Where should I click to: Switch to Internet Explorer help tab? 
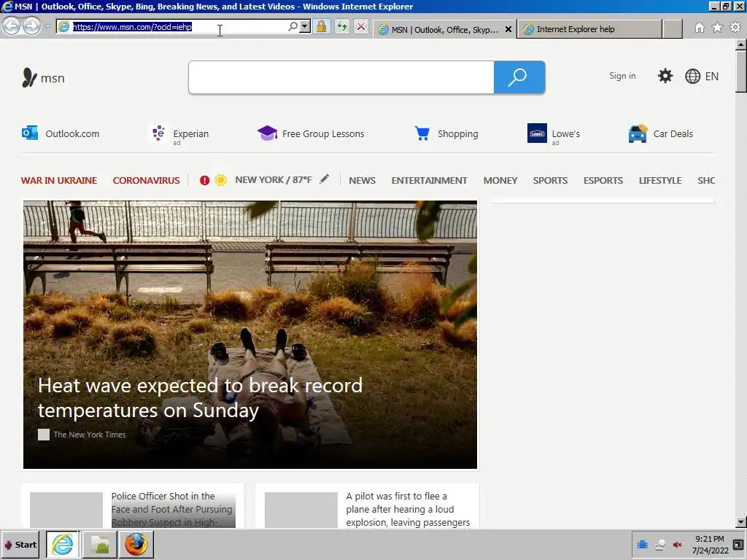tap(589, 29)
